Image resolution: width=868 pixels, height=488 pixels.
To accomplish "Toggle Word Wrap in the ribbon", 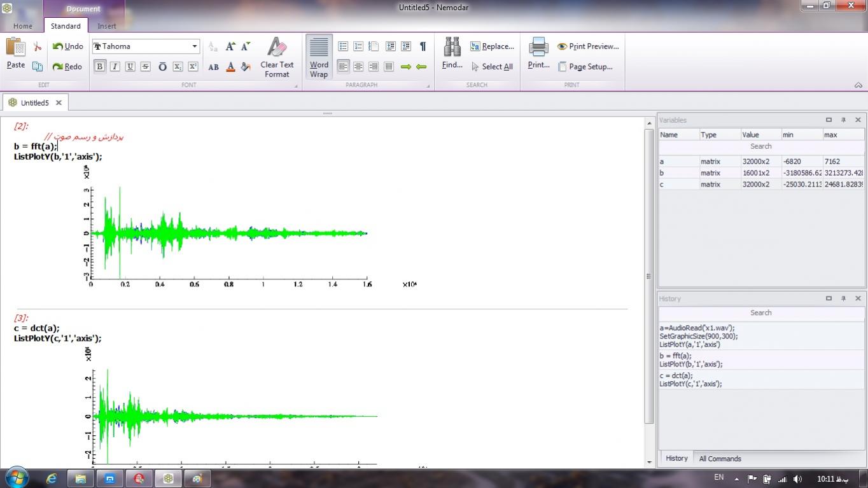I will (319, 57).
